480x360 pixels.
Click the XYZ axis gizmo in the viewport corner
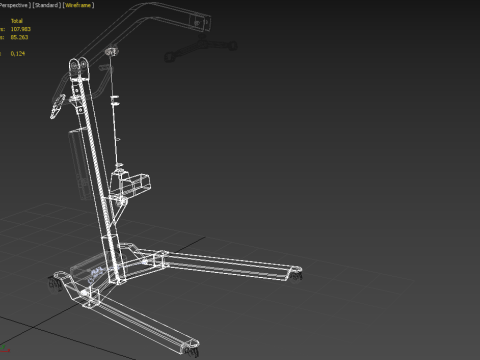tap(5, 349)
